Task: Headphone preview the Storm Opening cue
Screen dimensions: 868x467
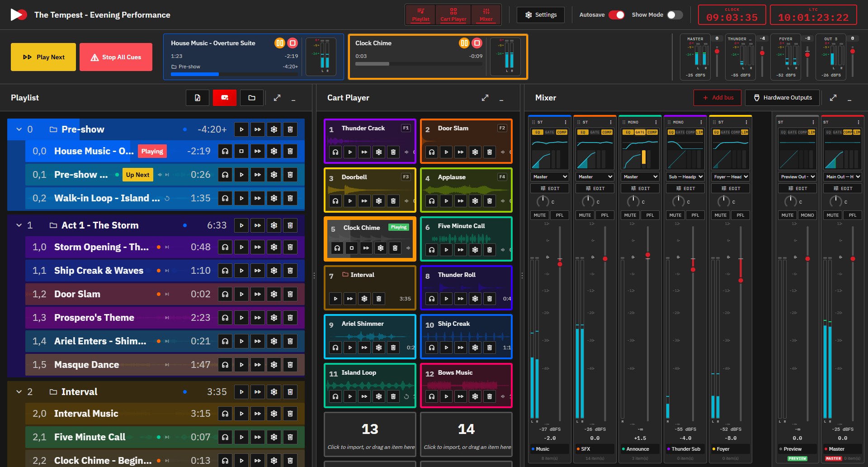Action: 225,247
